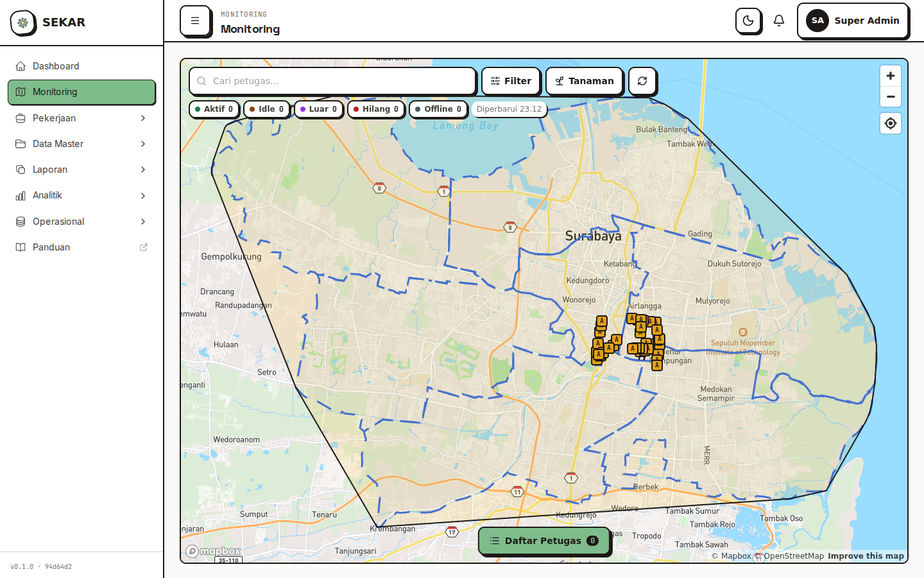The width and height of the screenshot is (924, 578).
Task: Click the Mapbox logo
Action: 213,551
